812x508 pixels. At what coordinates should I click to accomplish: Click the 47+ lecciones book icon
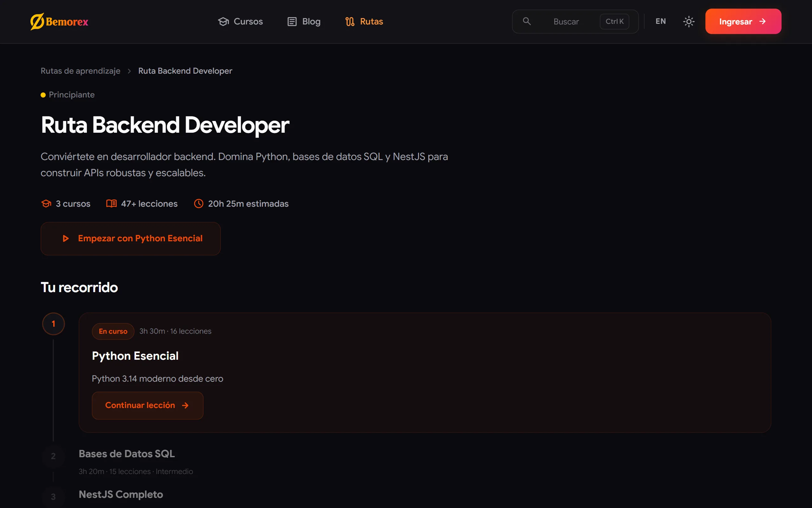coord(111,204)
